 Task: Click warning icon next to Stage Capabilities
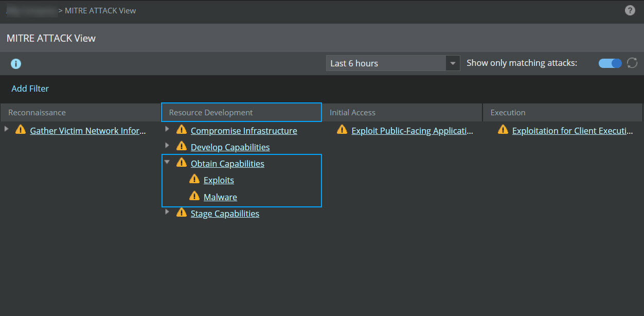182,212
